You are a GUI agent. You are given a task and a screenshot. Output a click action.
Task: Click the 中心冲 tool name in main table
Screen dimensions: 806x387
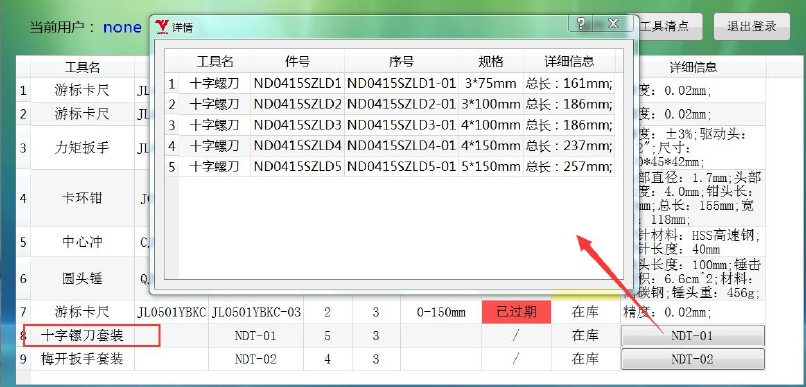point(82,242)
